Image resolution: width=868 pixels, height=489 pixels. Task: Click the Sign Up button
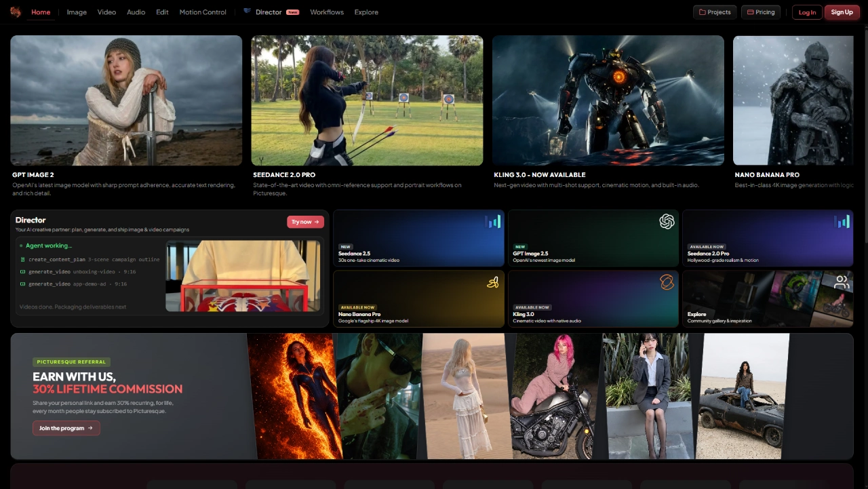click(x=842, y=12)
